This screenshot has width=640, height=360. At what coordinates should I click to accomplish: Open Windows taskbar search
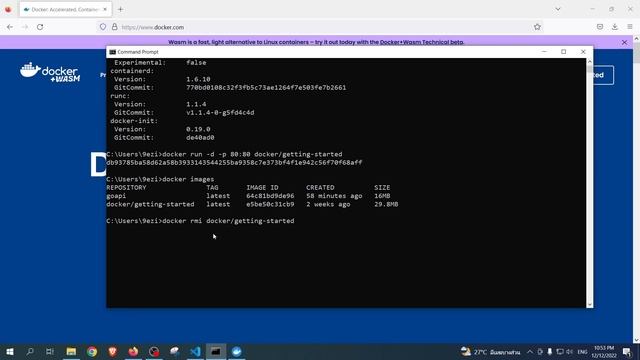coord(30,351)
